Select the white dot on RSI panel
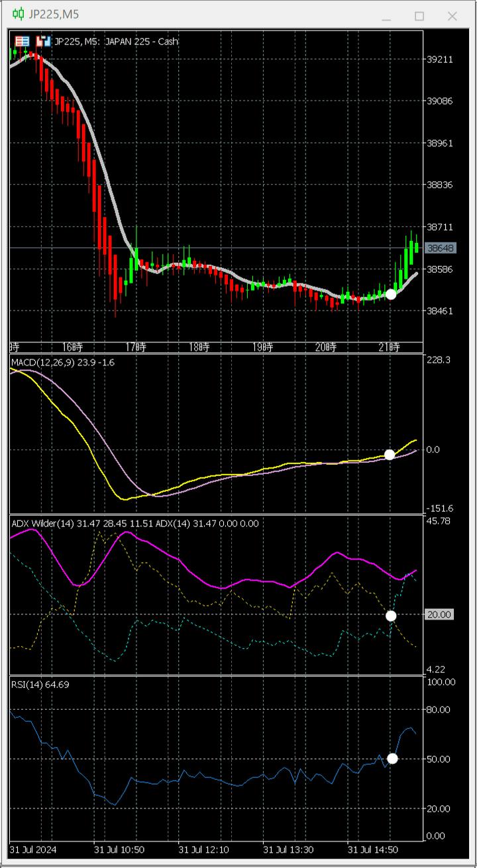 (392, 759)
